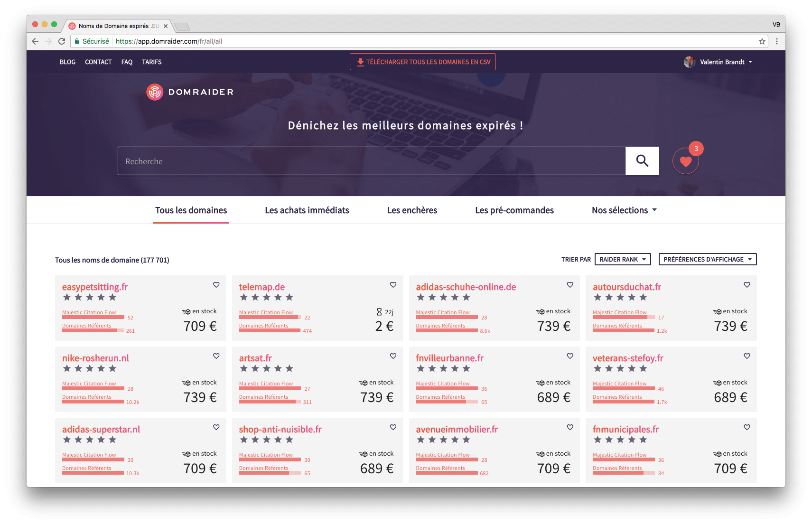The width and height of the screenshot is (812, 525).
Task: Open Préférences d'affichage dropdown
Action: [x=708, y=259]
